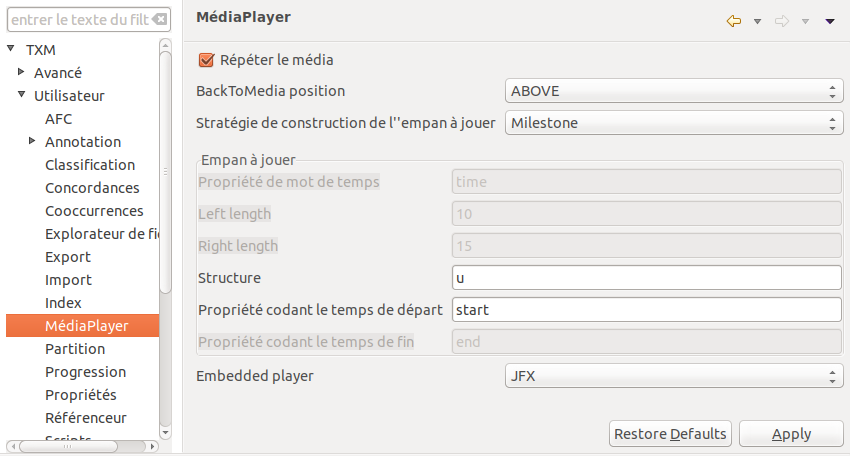Open the BackToMedia position dropdown
The image size is (850, 456).
pos(672,91)
